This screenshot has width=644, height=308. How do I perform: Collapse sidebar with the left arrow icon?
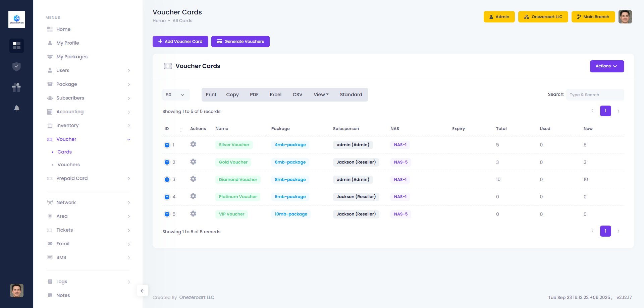(x=142, y=291)
